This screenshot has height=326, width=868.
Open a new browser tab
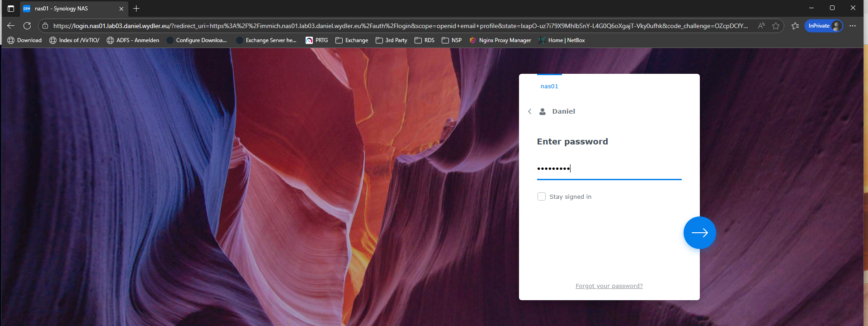pos(137,9)
